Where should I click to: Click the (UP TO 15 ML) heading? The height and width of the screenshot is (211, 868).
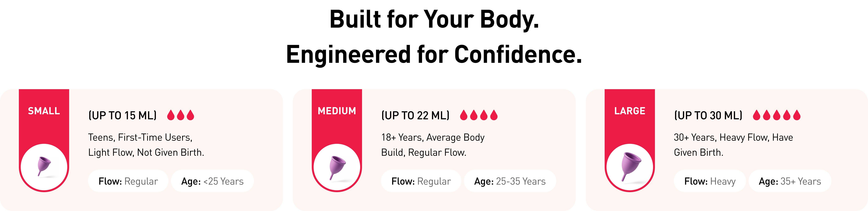122,115
